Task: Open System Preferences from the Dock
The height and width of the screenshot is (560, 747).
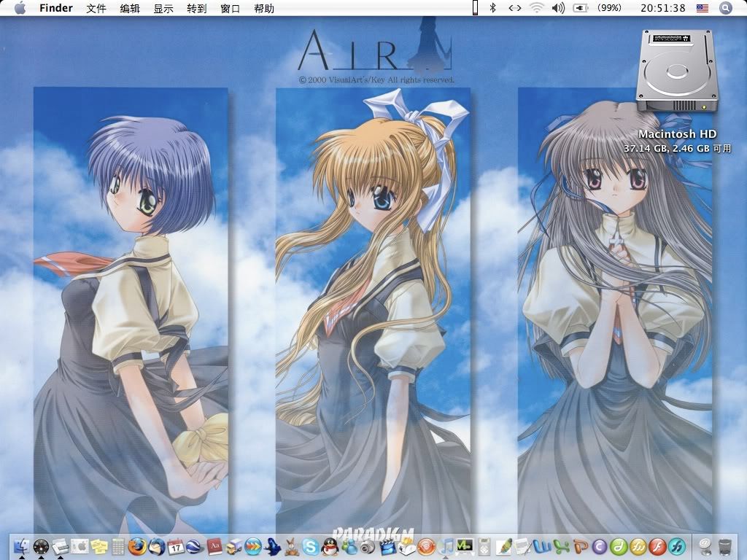Action: [x=80, y=546]
